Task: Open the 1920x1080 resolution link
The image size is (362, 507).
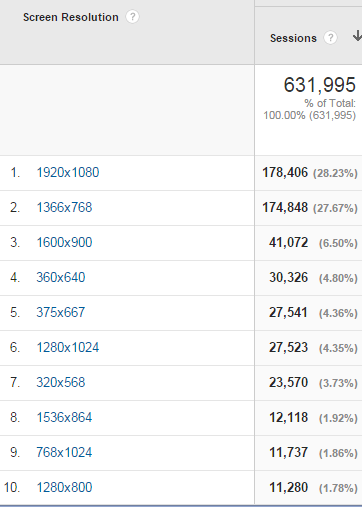Action: tap(68, 172)
